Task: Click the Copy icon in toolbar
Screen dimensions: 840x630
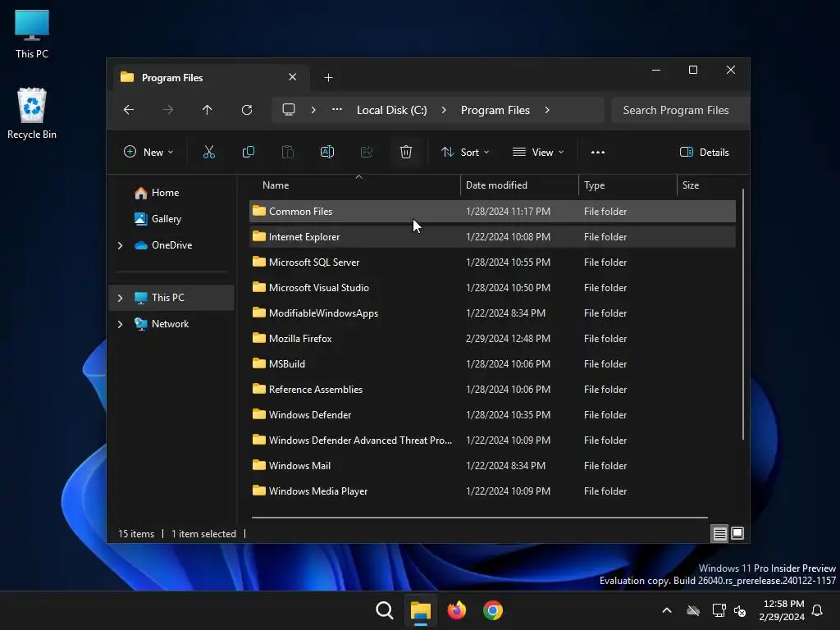Action: [x=248, y=152]
